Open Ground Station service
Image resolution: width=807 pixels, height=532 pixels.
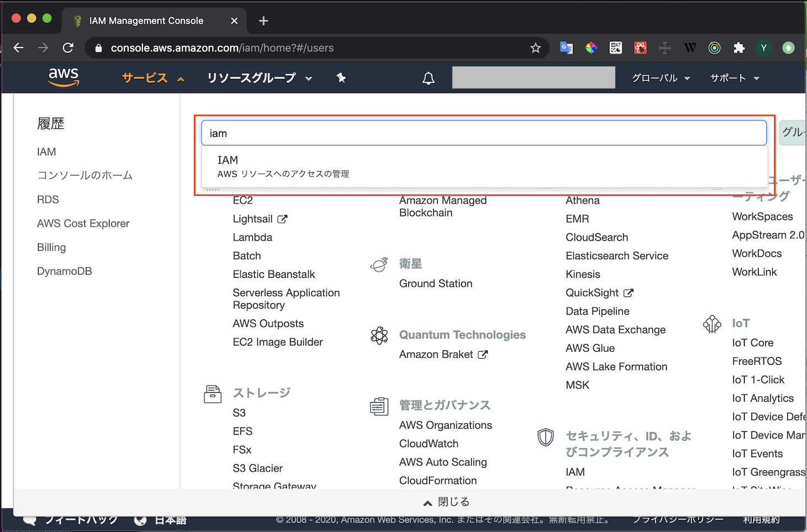435,283
